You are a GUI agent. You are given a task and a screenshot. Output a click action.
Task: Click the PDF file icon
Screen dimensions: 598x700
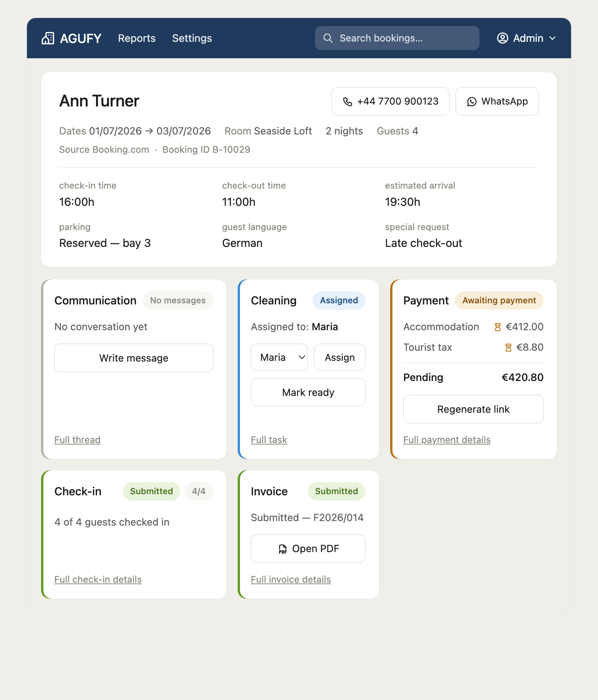(x=283, y=549)
